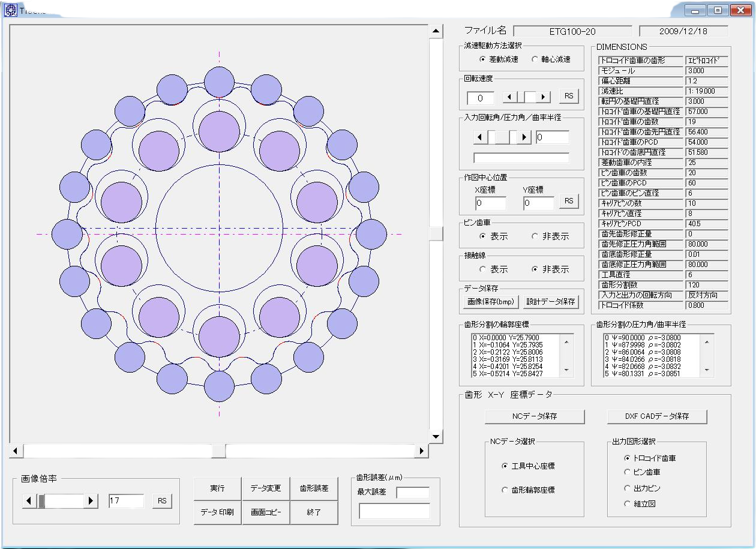
Task: Click right arrow of rotation speed scrollbar
Action: coord(544,97)
